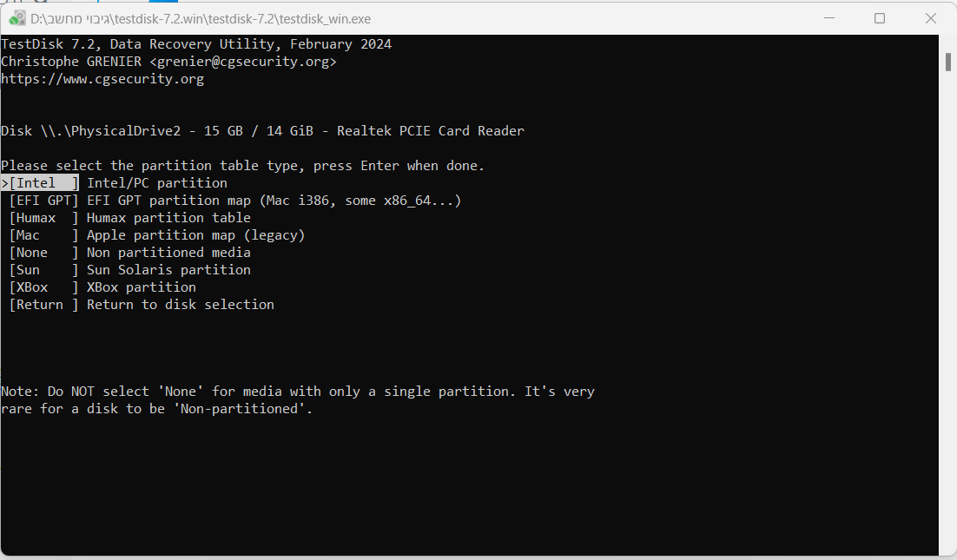Click the TestDisk app icon in the title bar
The image size is (957, 560).
pyautogui.click(x=16, y=19)
